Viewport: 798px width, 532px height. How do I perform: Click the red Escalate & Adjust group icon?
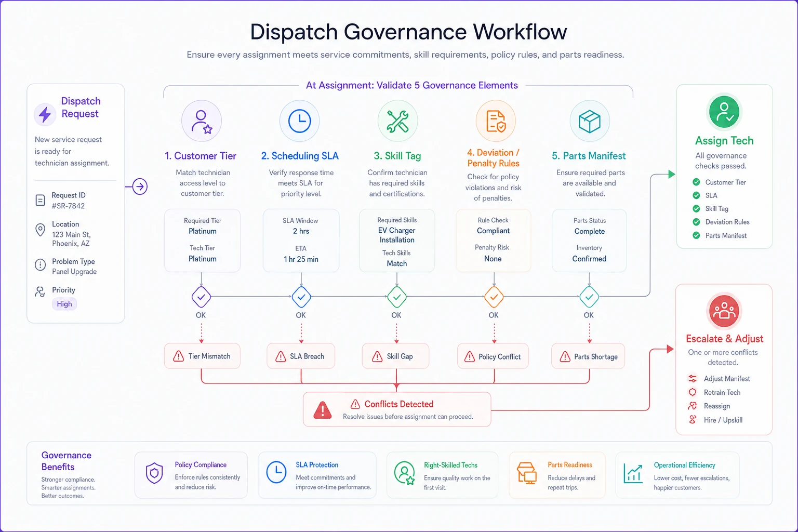coord(724,311)
